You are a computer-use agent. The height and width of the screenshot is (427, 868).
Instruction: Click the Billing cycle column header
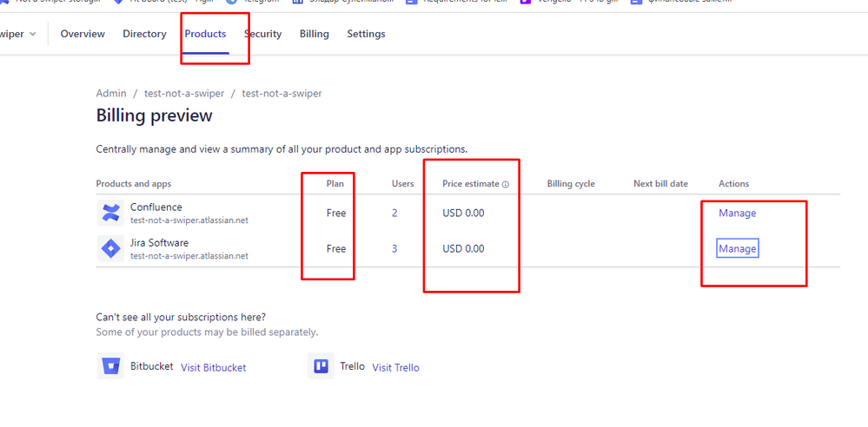[571, 184]
